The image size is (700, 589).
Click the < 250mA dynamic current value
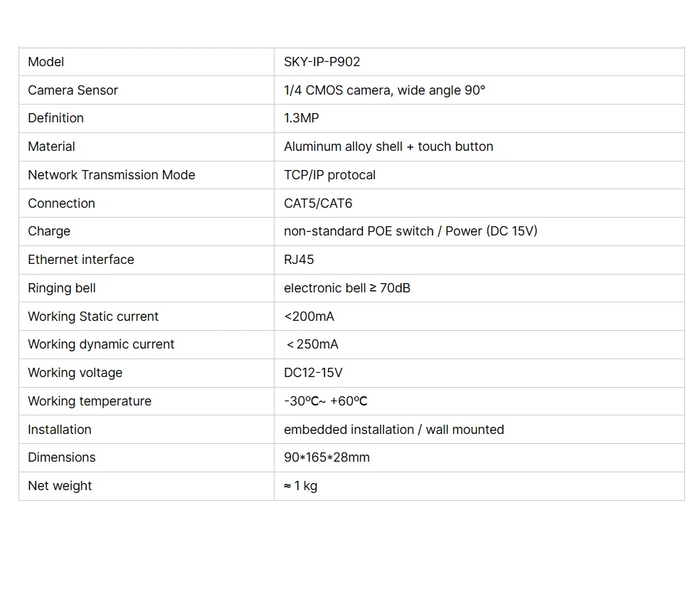pos(312,344)
